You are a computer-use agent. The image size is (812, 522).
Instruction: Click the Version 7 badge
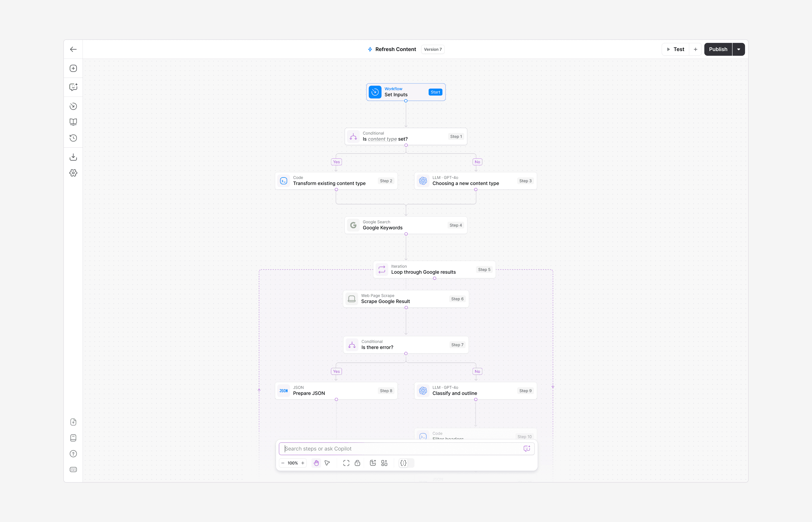pyautogui.click(x=432, y=49)
